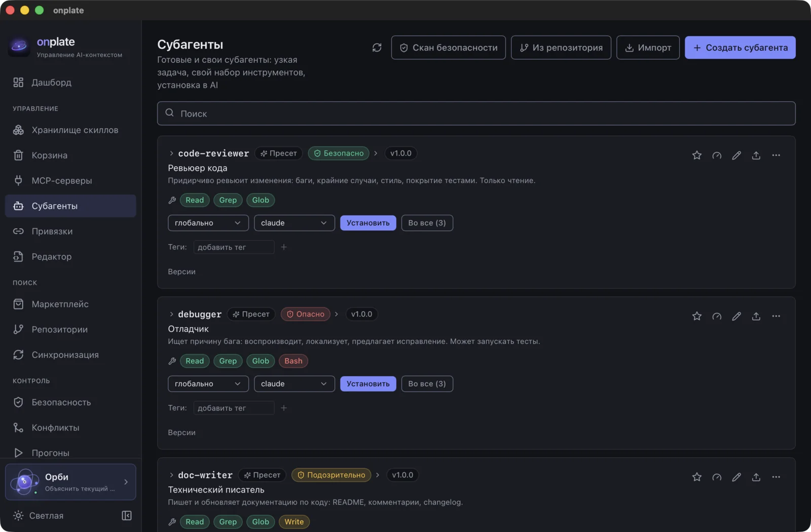Navigate to Безопасность
Image resolution: width=811 pixels, height=532 pixels.
click(70, 403)
